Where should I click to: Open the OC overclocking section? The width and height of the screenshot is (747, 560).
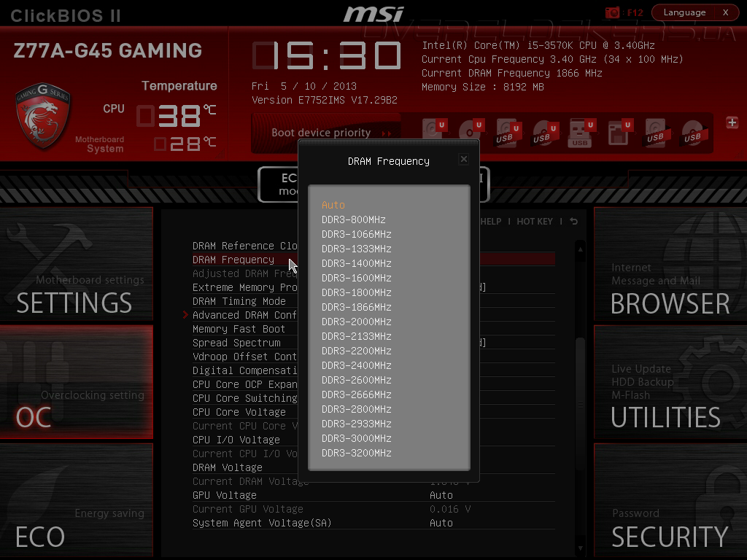pyautogui.click(x=76, y=382)
